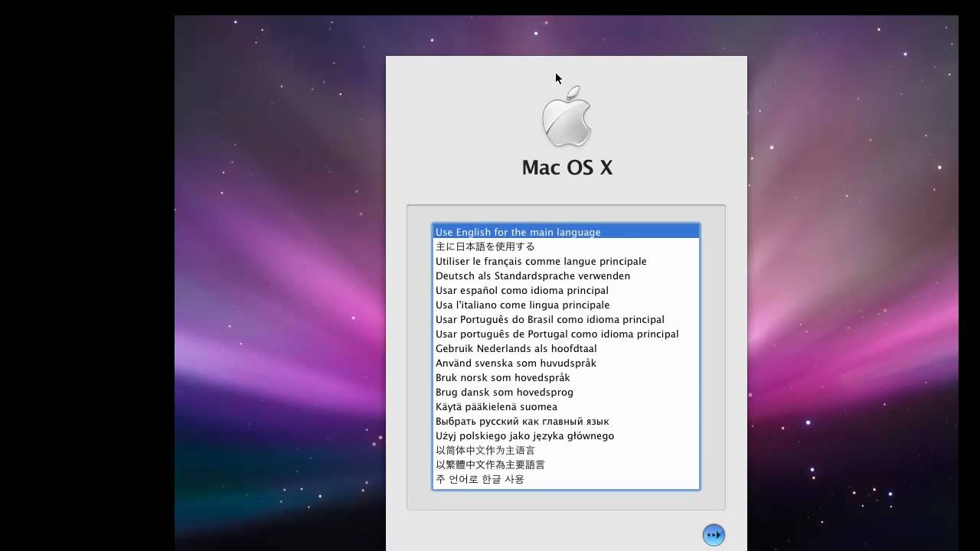Image resolution: width=980 pixels, height=551 pixels.
Task: Select "Use English for the main language"
Action: (x=566, y=232)
